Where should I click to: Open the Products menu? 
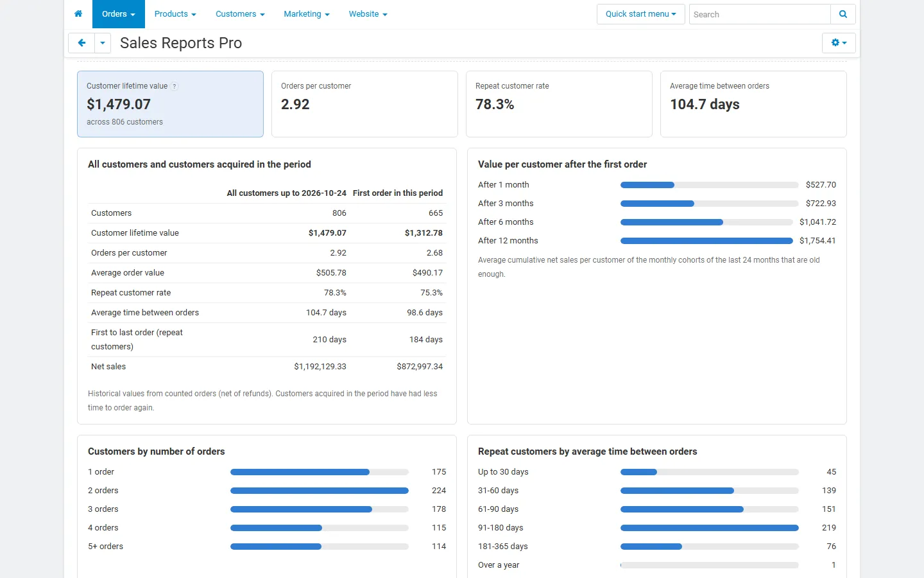(x=175, y=14)
